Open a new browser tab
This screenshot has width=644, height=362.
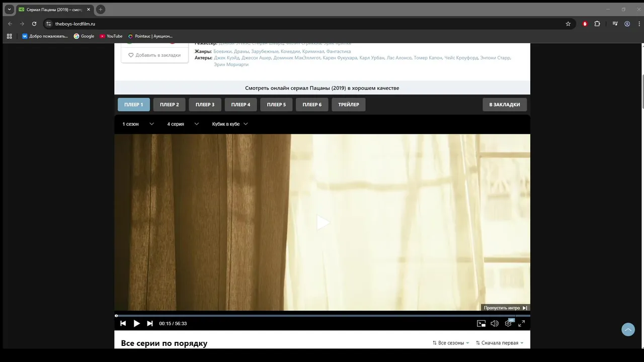[101, 9]
